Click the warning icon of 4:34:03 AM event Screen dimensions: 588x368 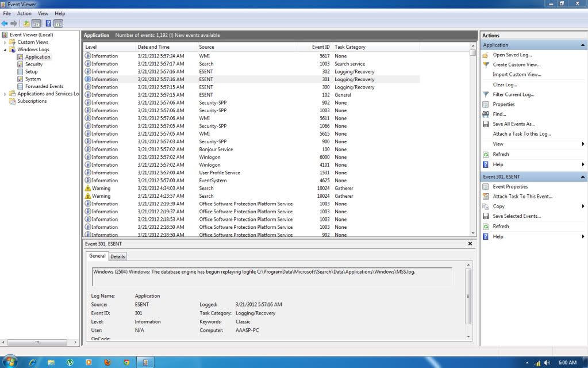pos(88,189)
